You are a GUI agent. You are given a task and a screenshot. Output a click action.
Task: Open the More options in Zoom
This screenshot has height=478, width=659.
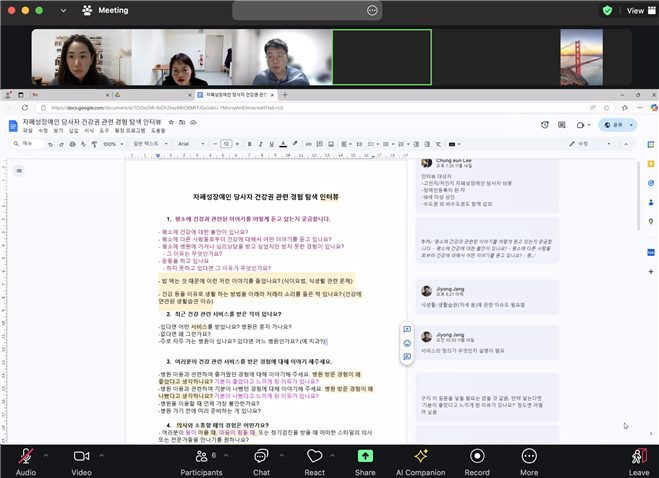[529, 462]
